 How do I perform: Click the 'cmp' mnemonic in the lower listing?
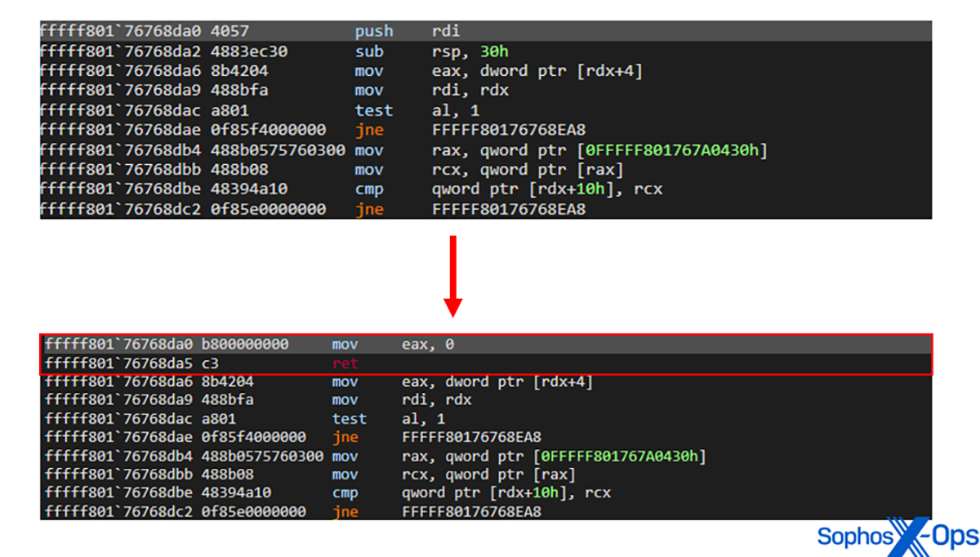click(345, 493)
